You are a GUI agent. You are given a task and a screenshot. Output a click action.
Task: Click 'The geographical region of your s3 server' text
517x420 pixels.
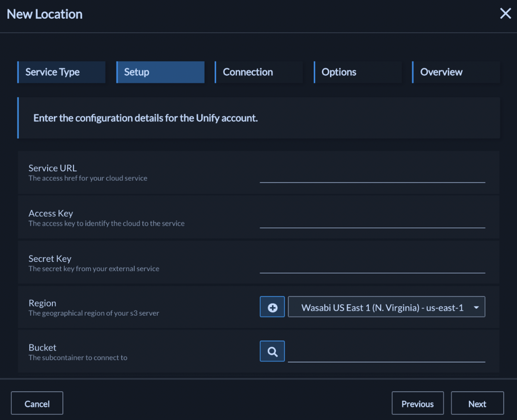coord(94,313)
